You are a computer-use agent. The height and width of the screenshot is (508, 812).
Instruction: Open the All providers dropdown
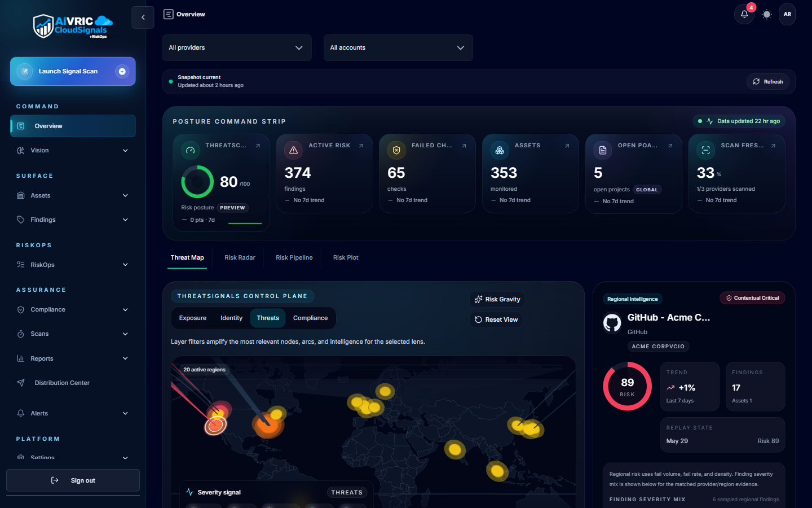pos(237,47)
